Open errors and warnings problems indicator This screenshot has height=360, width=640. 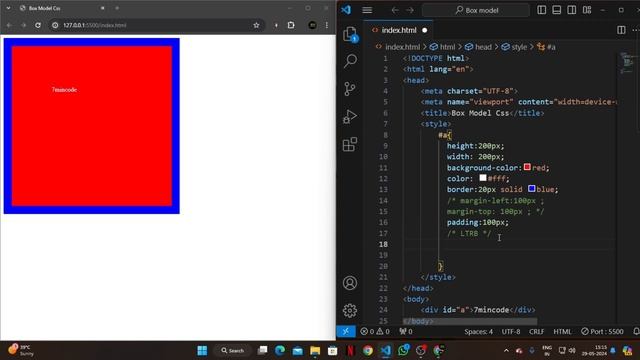(x=375, y=331)
